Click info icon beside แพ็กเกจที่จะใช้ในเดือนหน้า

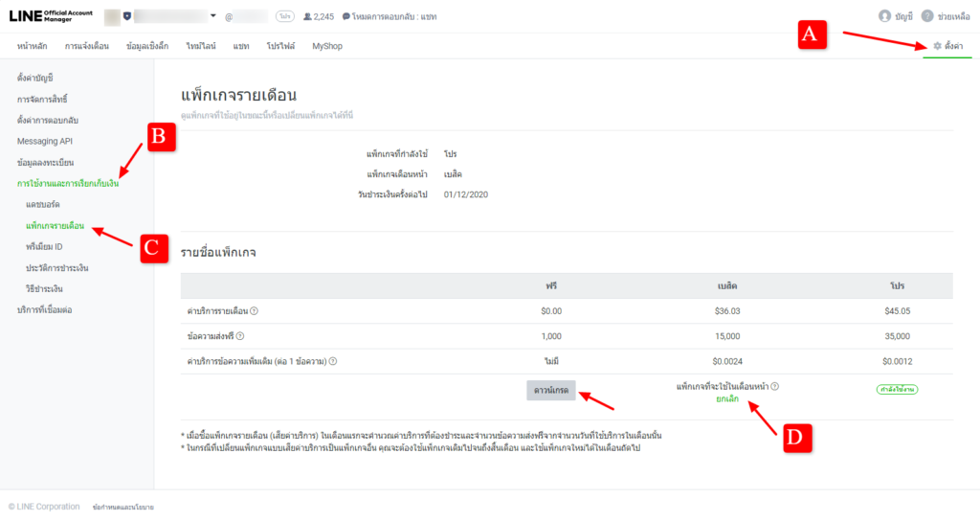[775, 386]
